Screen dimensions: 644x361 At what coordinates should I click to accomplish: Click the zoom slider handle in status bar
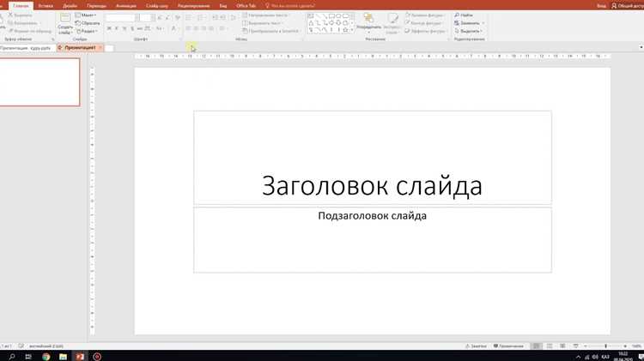[605, 346]
